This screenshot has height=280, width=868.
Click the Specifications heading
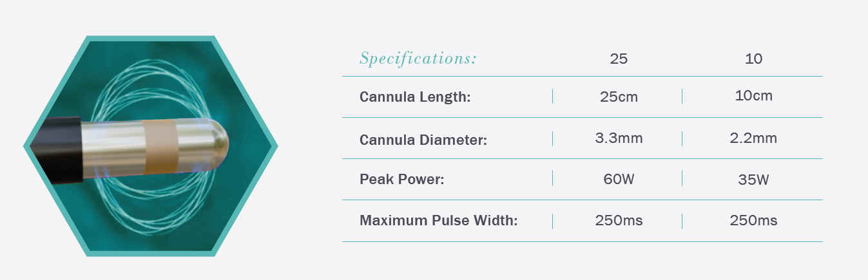418,59
